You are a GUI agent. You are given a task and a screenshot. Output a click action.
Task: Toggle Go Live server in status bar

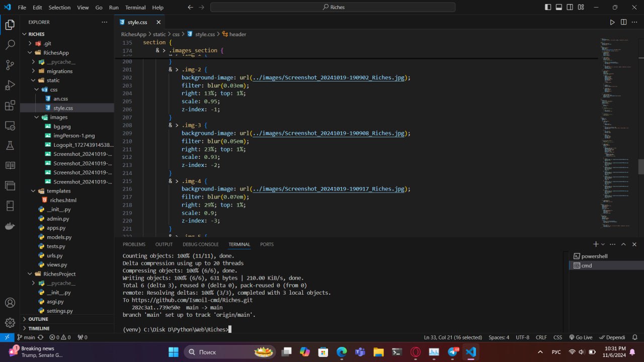coord(581,337)
